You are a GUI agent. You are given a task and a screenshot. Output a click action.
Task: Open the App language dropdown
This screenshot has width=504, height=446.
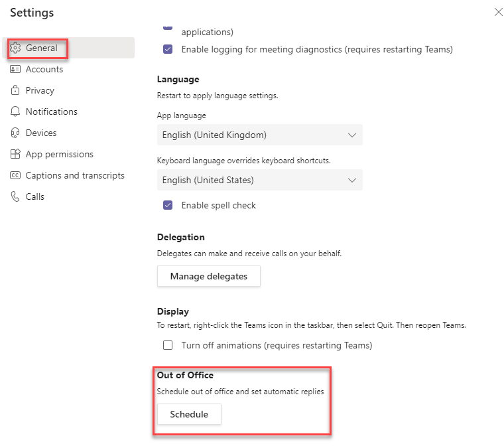pos(259,135)
